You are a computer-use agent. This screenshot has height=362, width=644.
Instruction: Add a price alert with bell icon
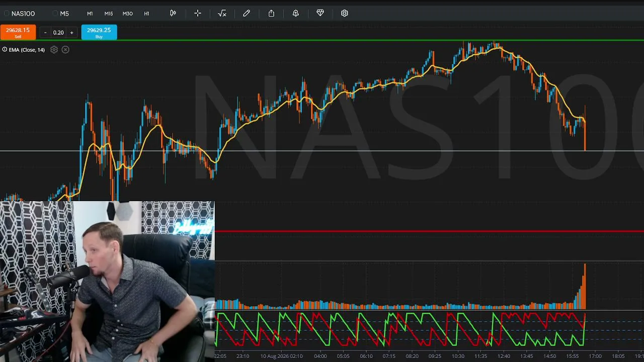pos(296,13)
